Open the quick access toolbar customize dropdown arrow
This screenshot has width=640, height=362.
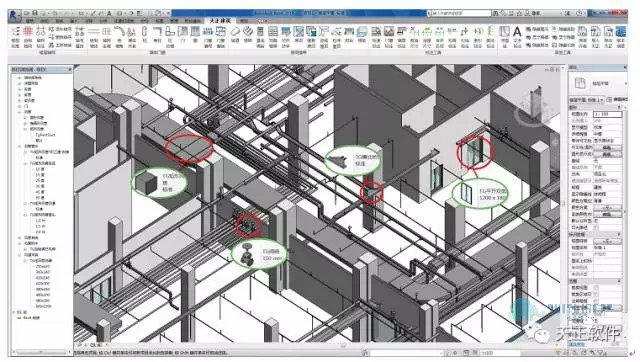click(x=168, y=13)
